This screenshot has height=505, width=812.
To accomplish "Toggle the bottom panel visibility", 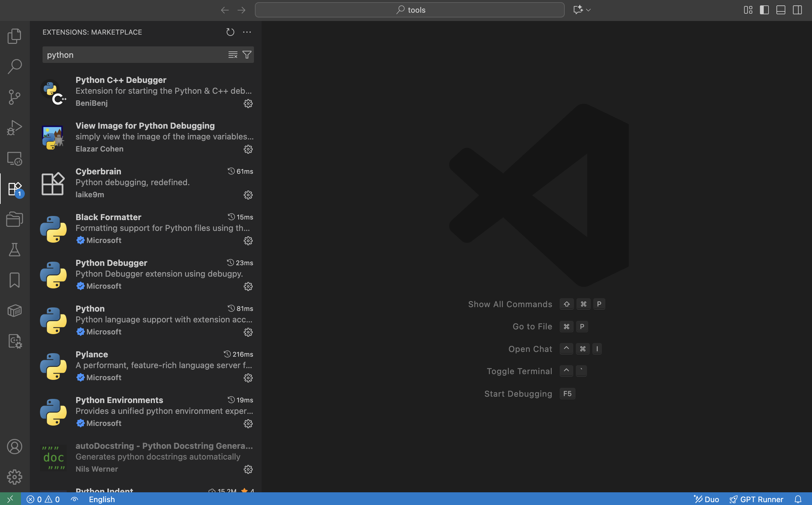I will click(781, 10).
